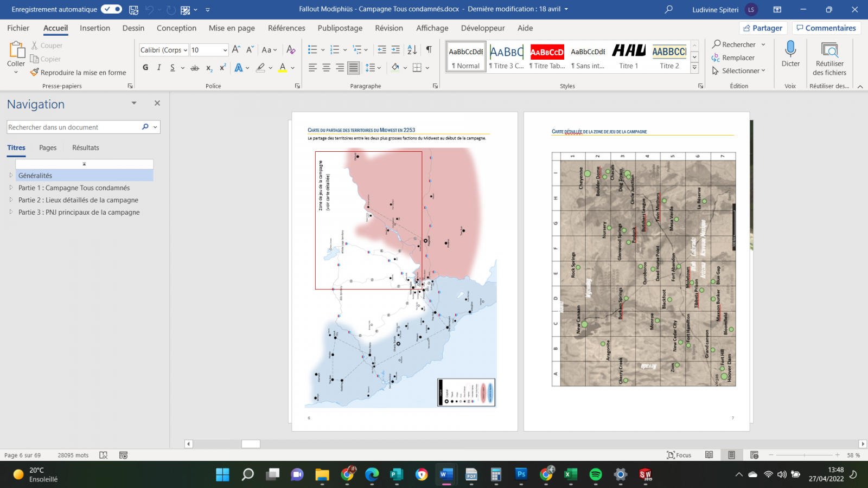868x488 pixels.
Task: Click the Dicter microphone icon
Action: 790,50
